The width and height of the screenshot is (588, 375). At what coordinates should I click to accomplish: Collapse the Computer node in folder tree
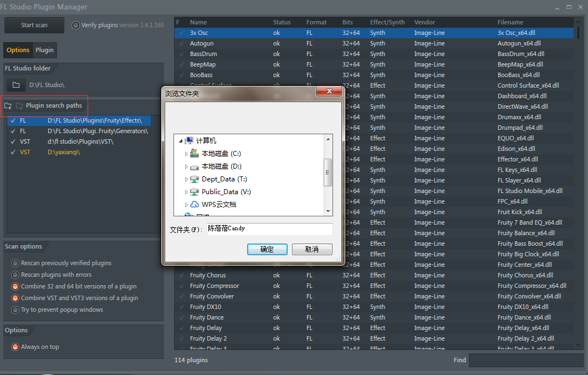pyautogui.click(x=181, y=141)
